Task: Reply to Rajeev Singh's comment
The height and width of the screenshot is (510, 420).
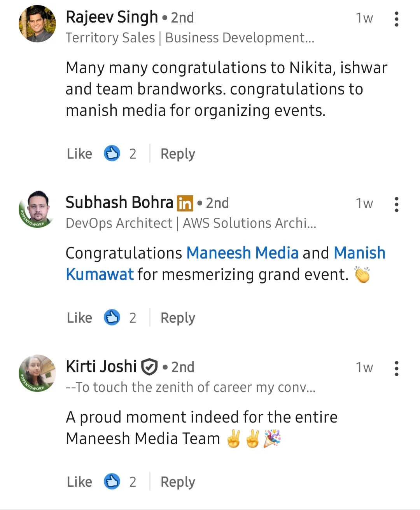Action: [x=178, y=154]
